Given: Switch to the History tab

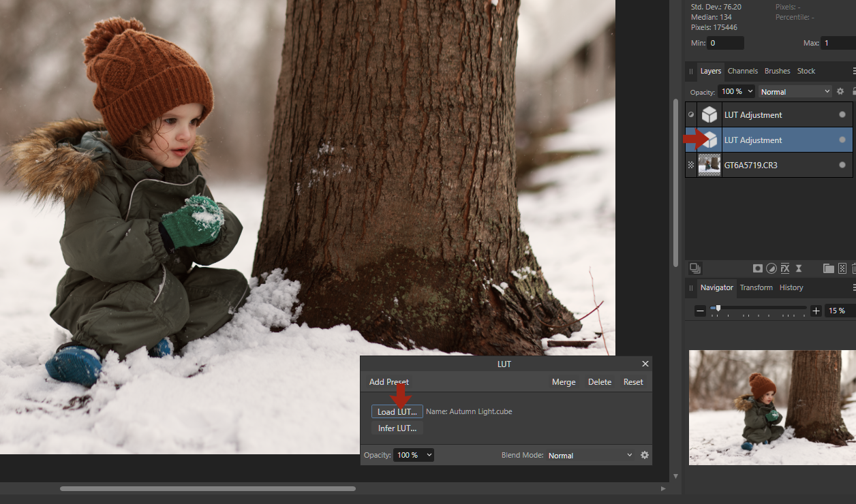Looking at the screenshot, I should [x=791, y=287].
